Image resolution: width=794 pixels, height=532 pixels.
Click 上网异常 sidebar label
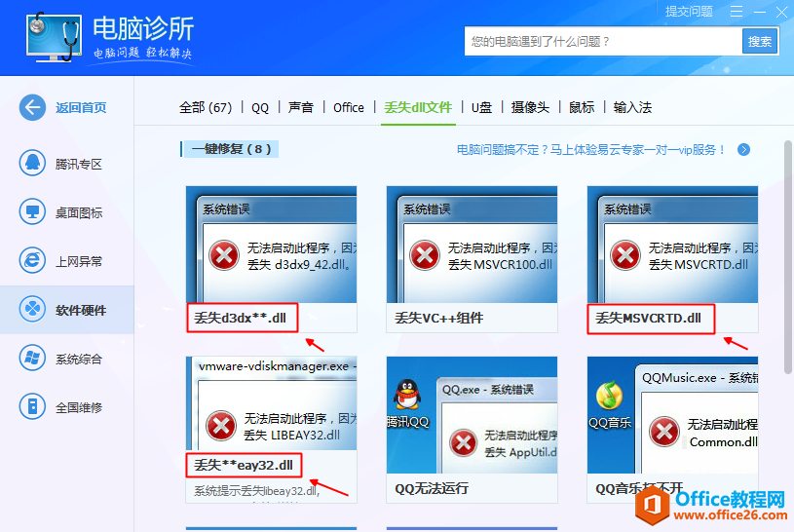(79, 261)
